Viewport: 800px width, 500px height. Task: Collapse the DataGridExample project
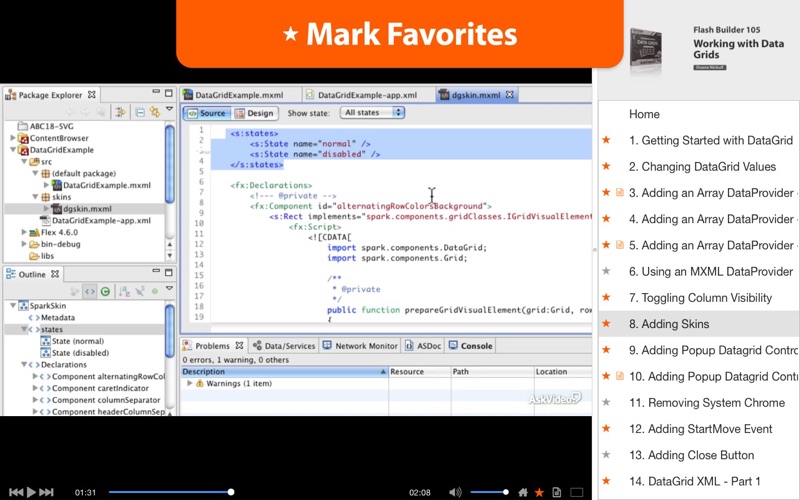click(13, 149)
